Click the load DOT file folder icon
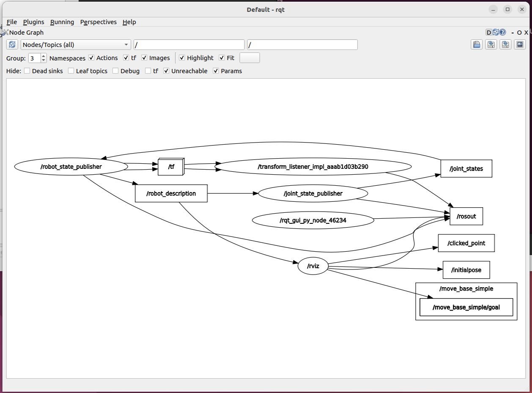This screenshot has width=532, height=393. click(x=477, y=45)
